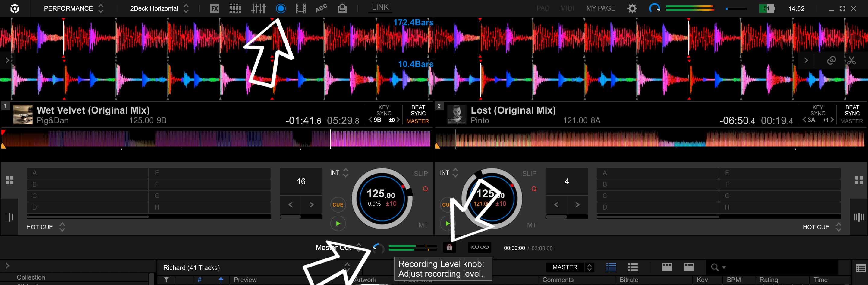Show deck 2 beat grid panel

click(x=859, y=217)
